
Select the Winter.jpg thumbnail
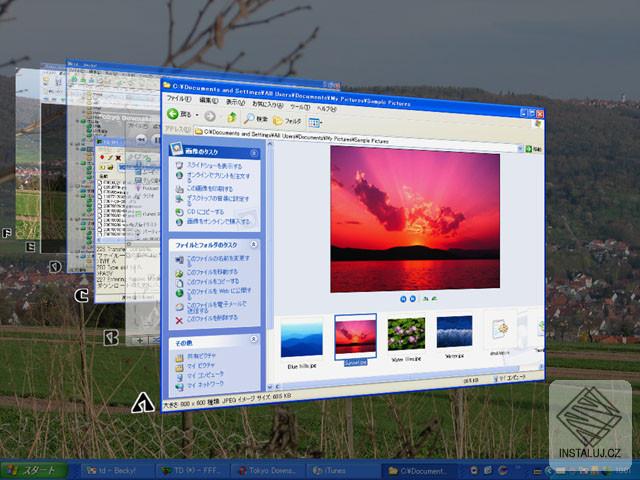click(454, 332)
